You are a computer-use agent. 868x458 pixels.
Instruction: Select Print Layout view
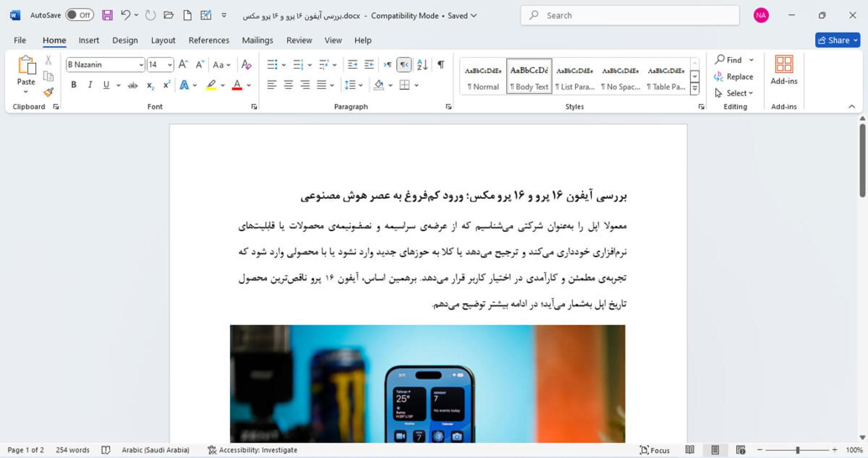coord(715,450)
